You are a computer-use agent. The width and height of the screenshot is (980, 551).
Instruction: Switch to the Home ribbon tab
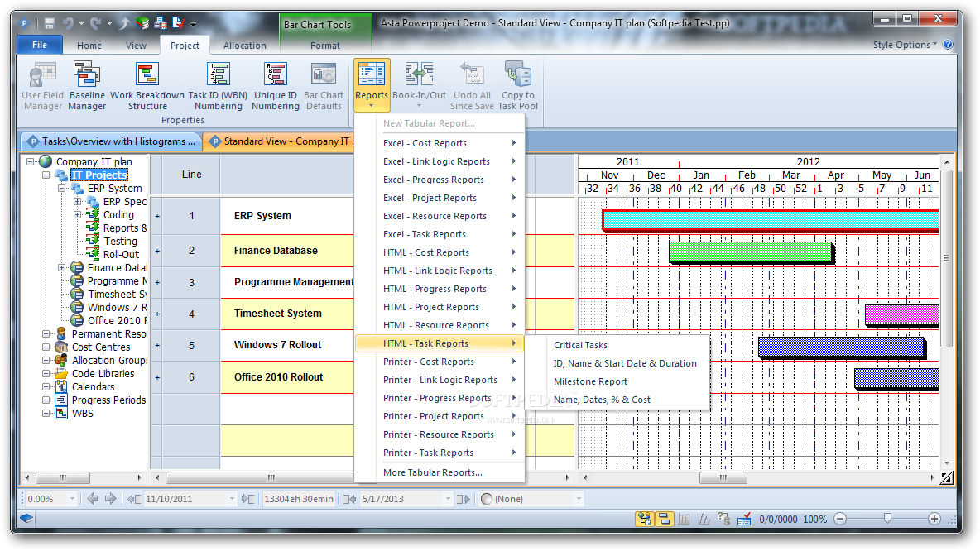pos(89,46)
